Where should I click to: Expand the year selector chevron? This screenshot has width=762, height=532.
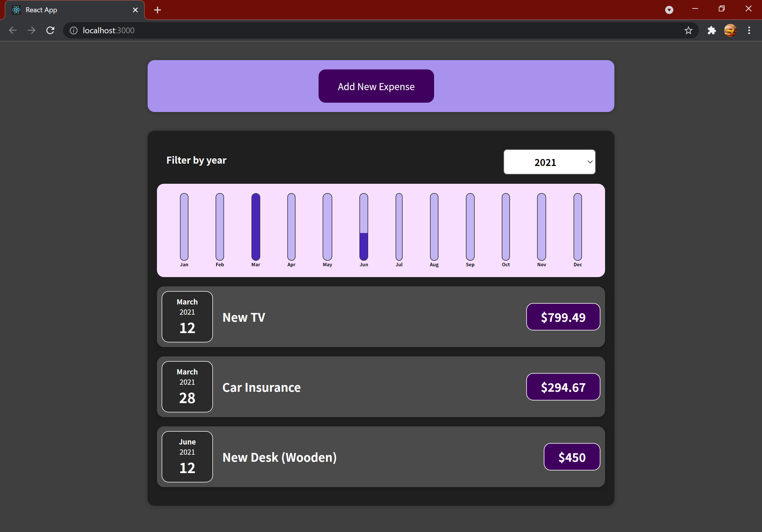tap(590, 162)
